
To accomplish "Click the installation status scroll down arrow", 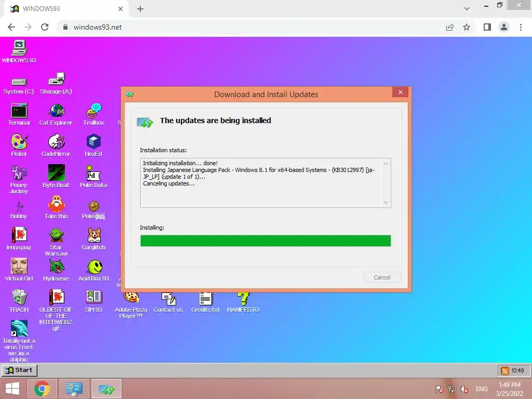I will click(386, 203).
